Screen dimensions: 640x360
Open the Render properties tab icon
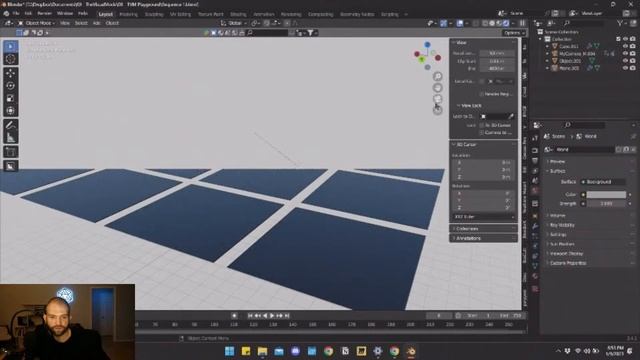tap(535, 150)
